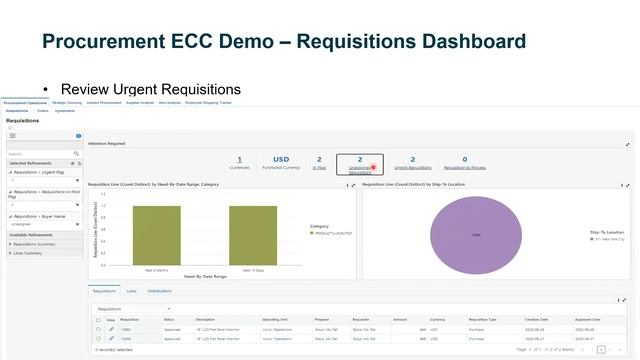Image resolution: width=640 pixels, height=360 pixels.
Task: Open options menu of the results table
Action: (618, 300)
